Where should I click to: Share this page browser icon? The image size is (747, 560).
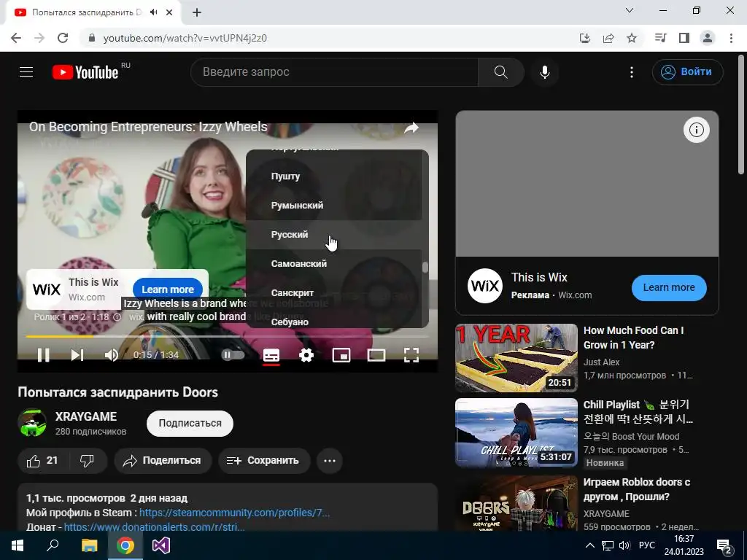click(608, 38)
